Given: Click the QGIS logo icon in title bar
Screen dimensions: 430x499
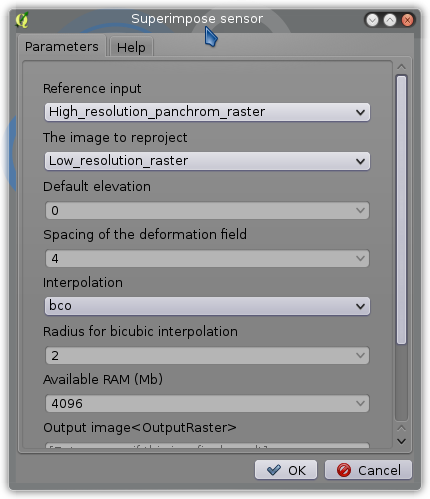Looking at the screenshot, I should click(22, 20).
